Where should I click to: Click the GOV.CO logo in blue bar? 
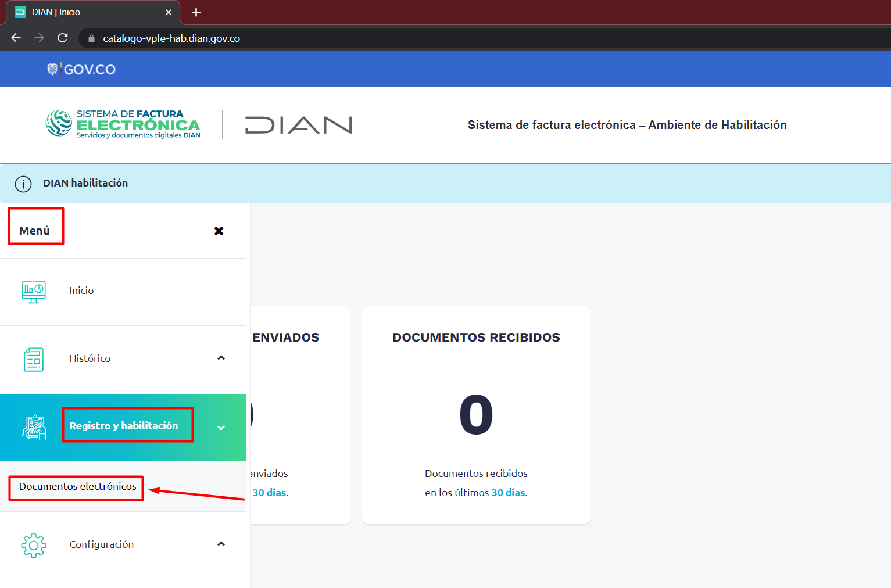coord(81,69)
